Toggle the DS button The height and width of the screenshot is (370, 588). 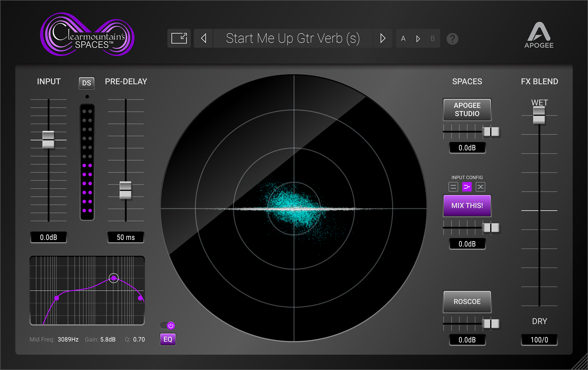[x=87, y=83]
